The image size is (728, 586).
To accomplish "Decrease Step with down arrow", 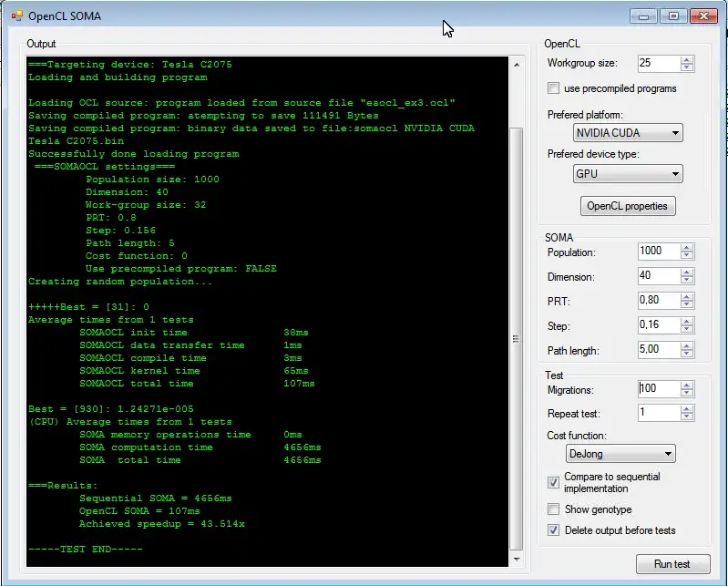I will coord(687,329).
